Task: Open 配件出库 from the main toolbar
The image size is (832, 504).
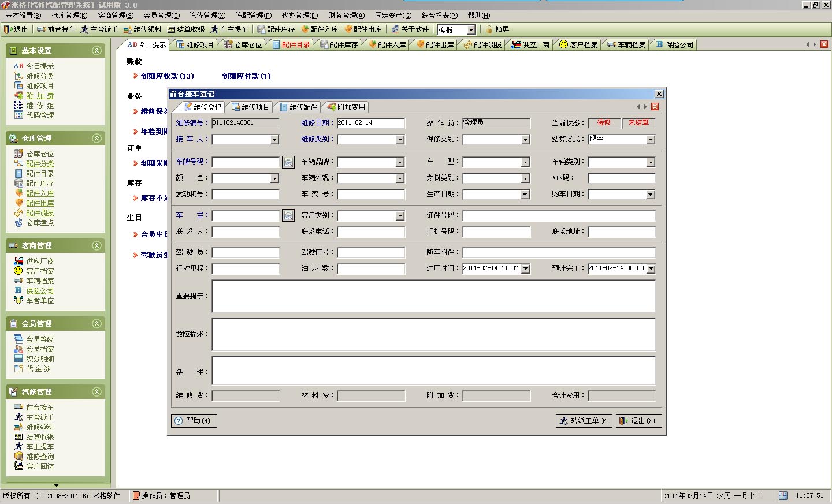Action: 363,29
